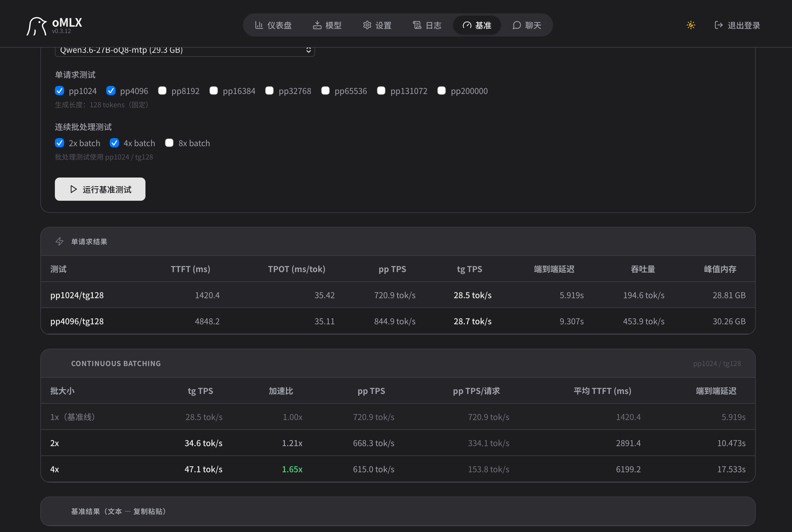This screenshot has width=792, height=532.
Task: Click the dashboard bar chart icon
Action: tap(259, 25)
